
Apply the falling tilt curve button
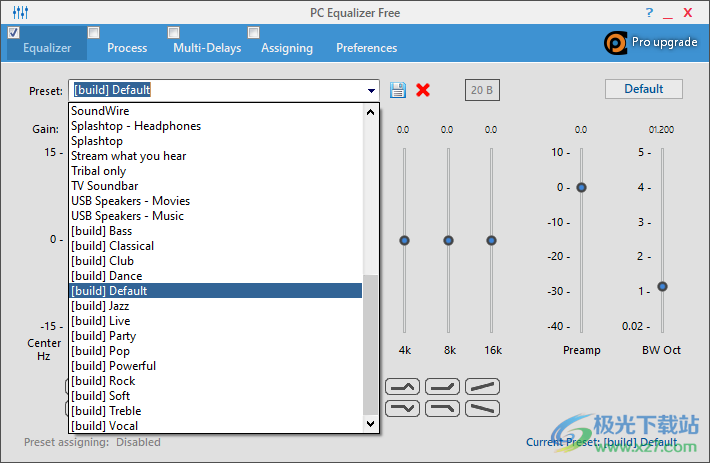[x=482, y=408]
